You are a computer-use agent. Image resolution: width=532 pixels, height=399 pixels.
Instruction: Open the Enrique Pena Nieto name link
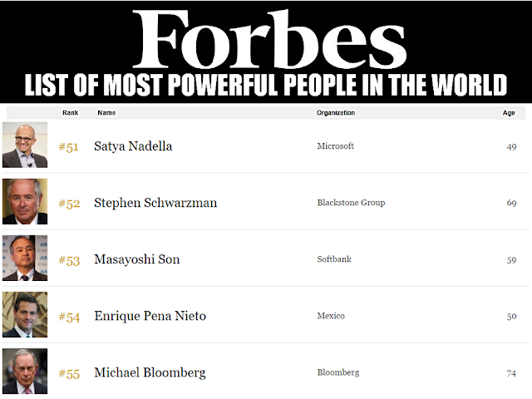(150, 316)
